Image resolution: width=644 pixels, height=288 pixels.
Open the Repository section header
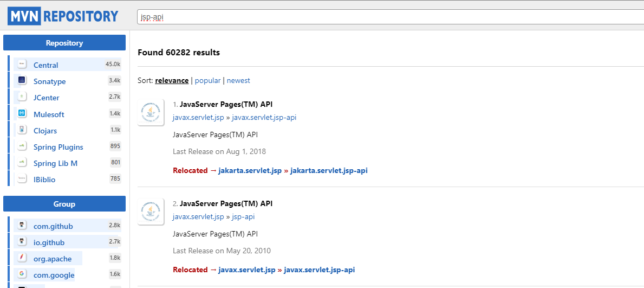(x=64, y=43)
